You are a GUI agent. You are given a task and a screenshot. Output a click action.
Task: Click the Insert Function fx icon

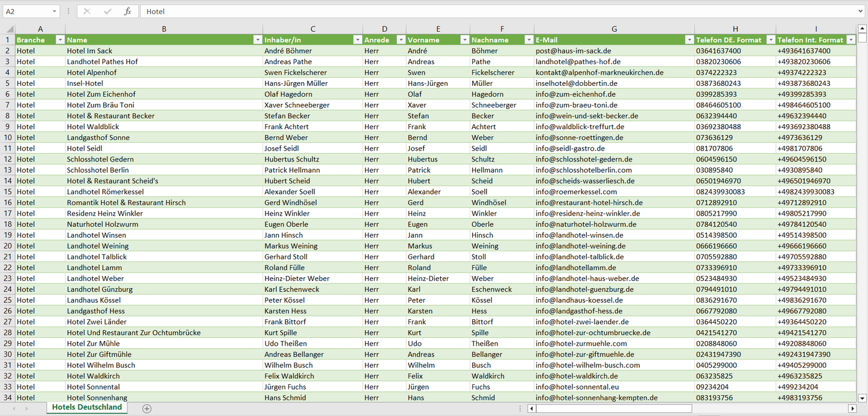point(127,11)
